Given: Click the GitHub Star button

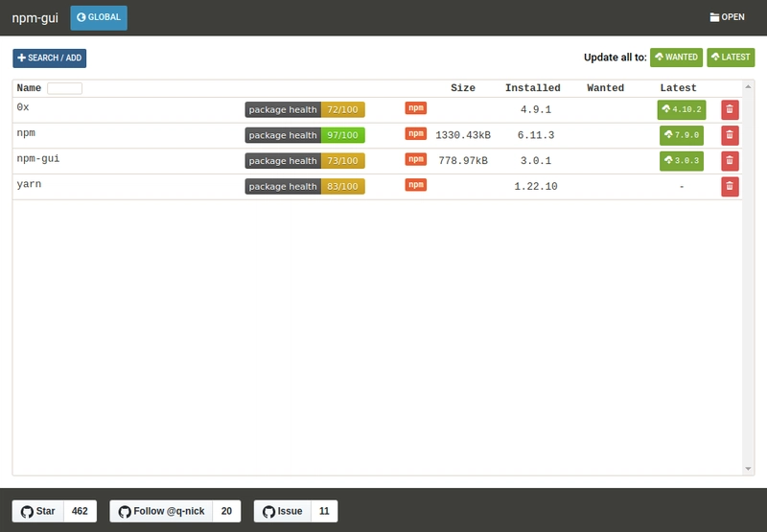Looking at the screenshot, I should [37, 511].
